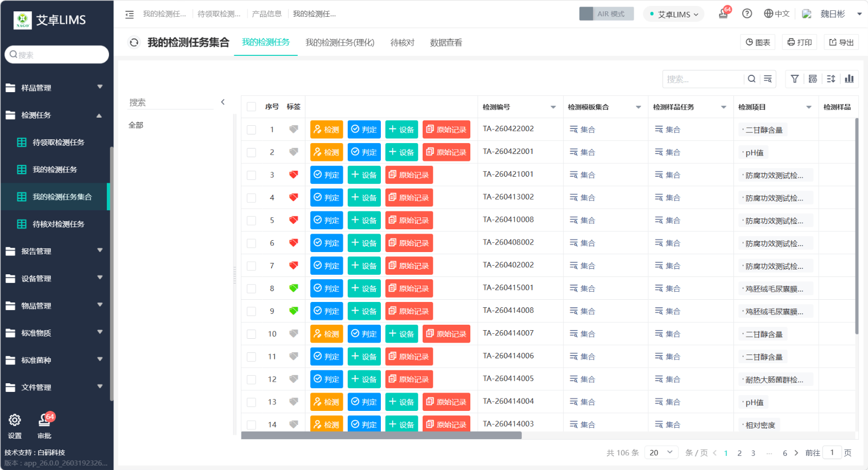The height and width of the screenshot is (470, 868).
Task: Click 判定 button for TA-260421001
Action: pyautogui.click(x=327, y=175)
